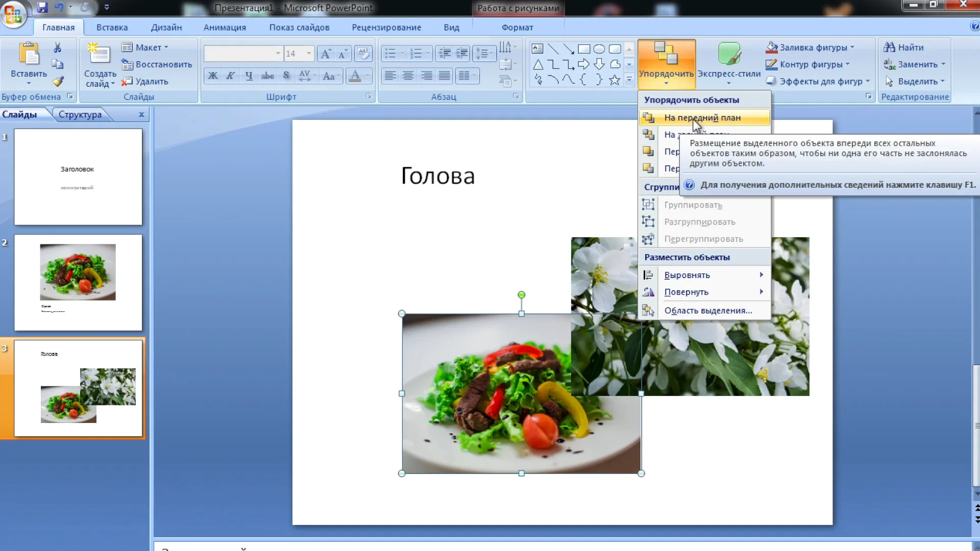980x551 pixels.
Task: Expand the Shape Fill dropdown
Action: (852, 47)
